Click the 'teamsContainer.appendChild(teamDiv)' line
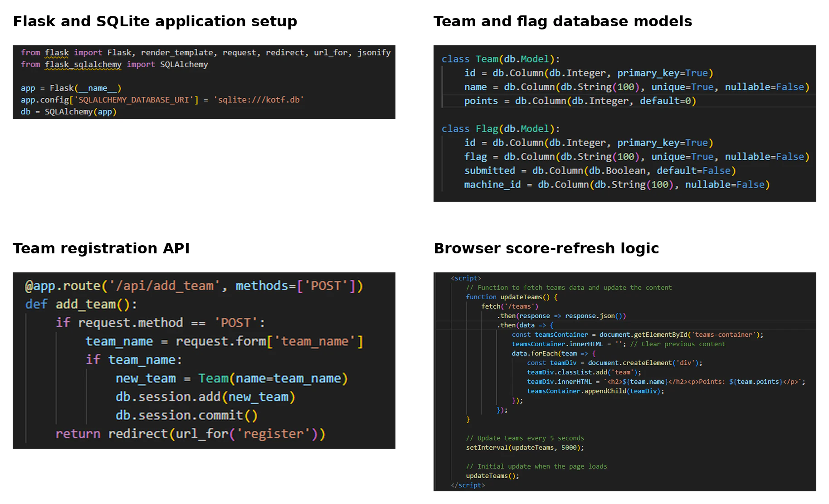 click(595, 392)
